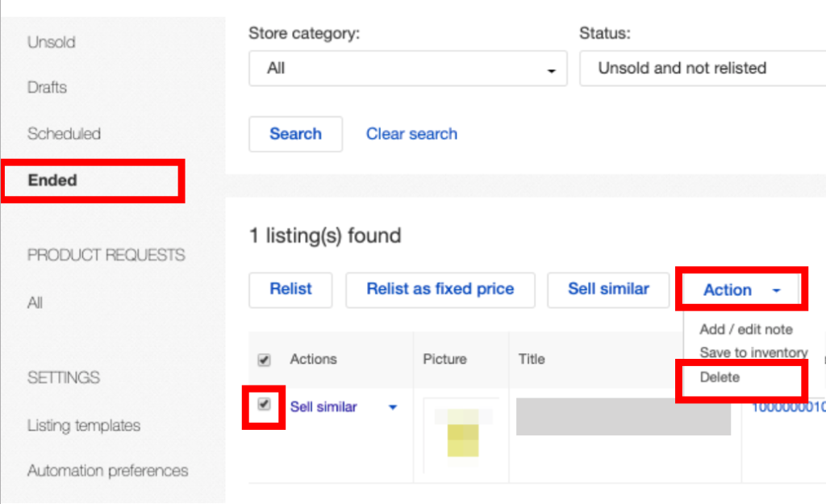The image size is (826, 504).
Task: Choose Save to inventory option
Action: [x=753, y=353]
